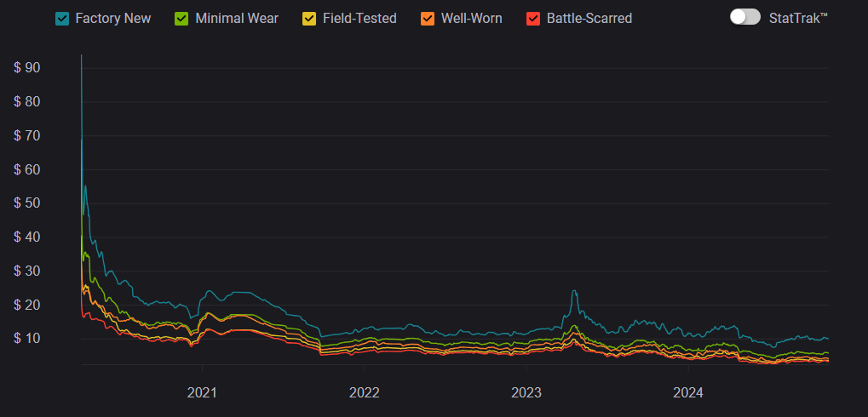Image resolution: width=868 pixels, height=417 pixels.
Task: Select the 2023 x-axis year label
Action: tap(526, 393)
